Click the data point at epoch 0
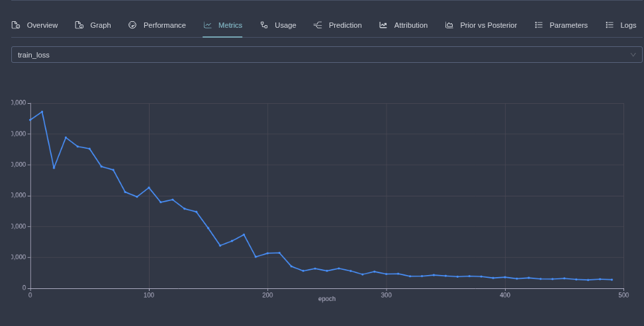This screenshot has width=644, height=326. click(x=30, y=120)
